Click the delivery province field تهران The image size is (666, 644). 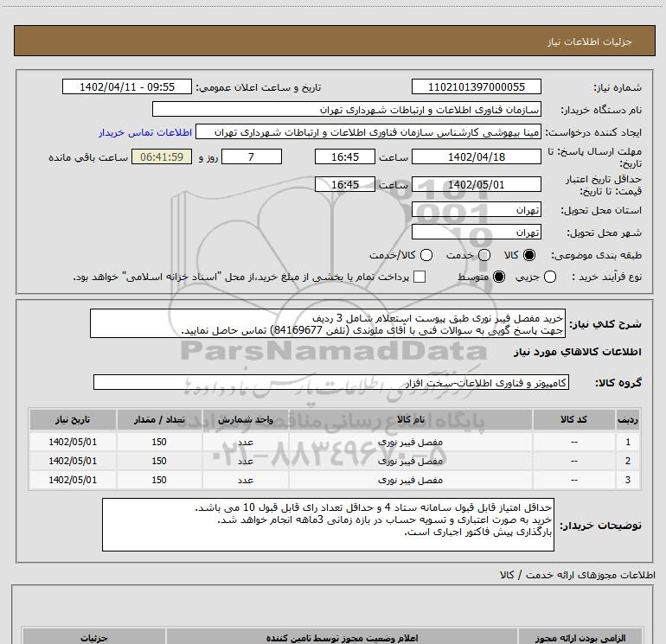coord(476,210)
